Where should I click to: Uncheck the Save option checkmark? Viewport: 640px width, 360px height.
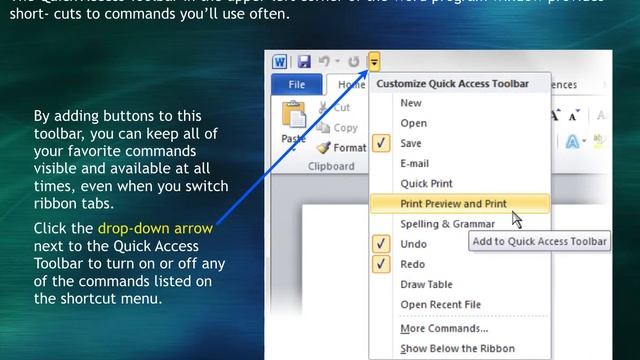[x=381, y=143]
